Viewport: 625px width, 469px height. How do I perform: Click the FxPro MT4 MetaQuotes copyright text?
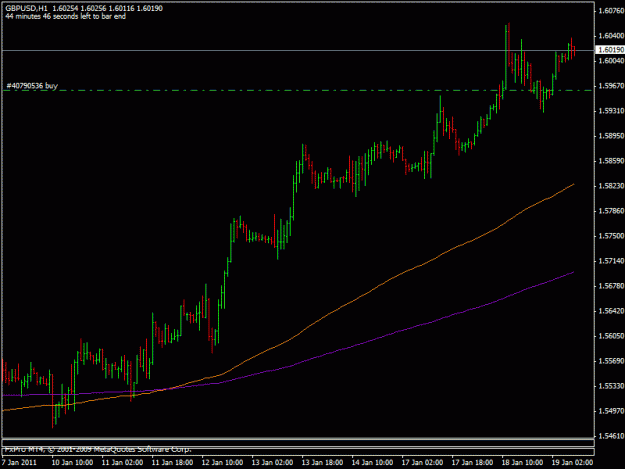[98, 449]
